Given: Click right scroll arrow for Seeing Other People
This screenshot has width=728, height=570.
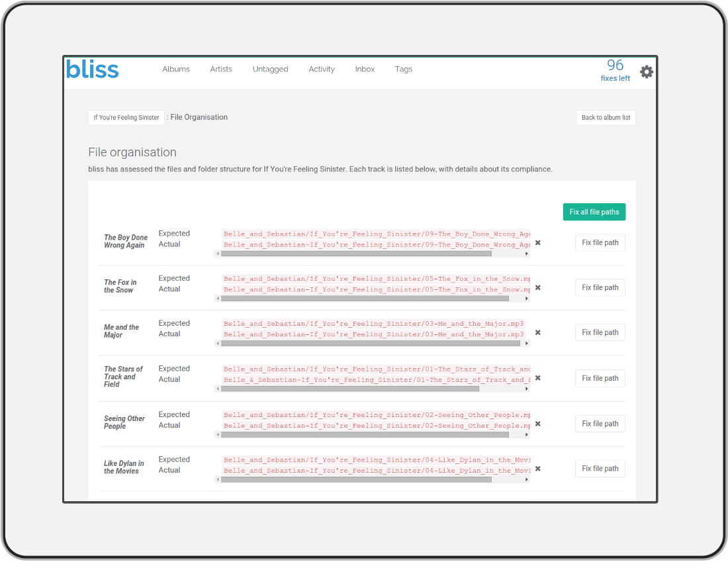Looking at the screenshot, I should [527, 435].
